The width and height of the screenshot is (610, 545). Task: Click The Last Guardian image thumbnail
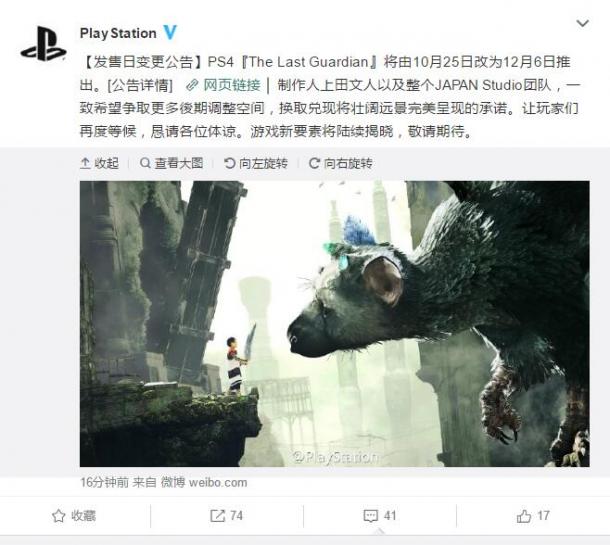coord(335,324)
